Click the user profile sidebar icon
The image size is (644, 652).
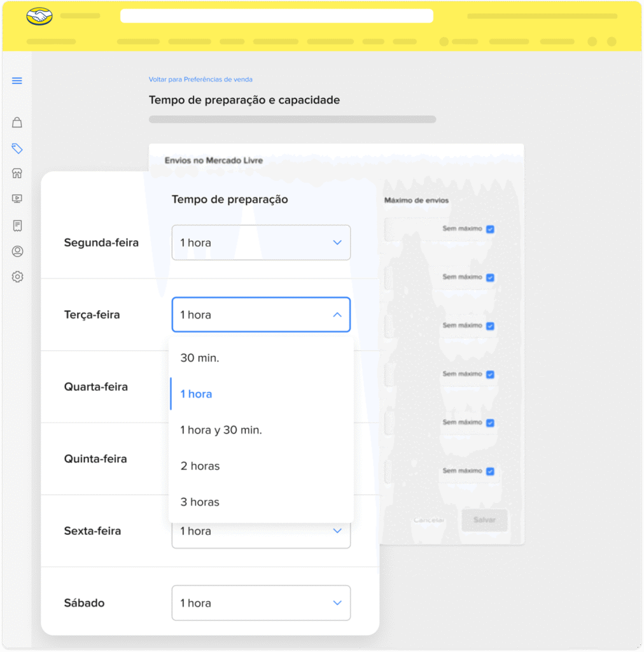[17, 252]
